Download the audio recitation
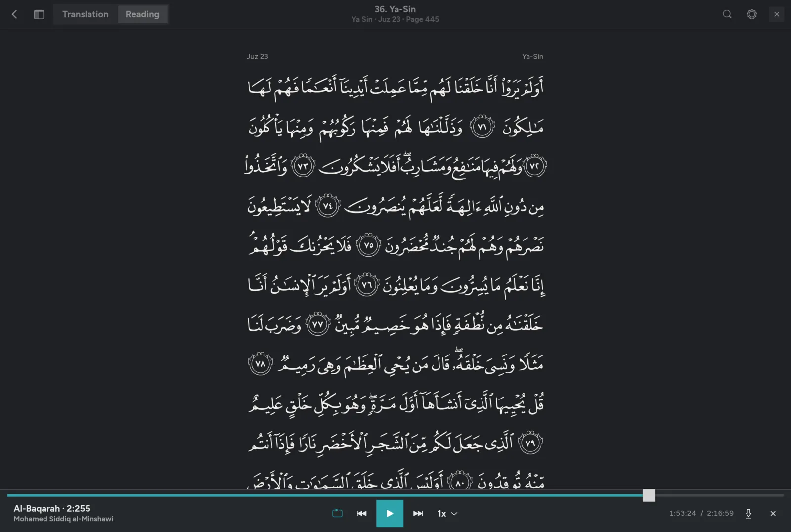 tap(748, 513)
